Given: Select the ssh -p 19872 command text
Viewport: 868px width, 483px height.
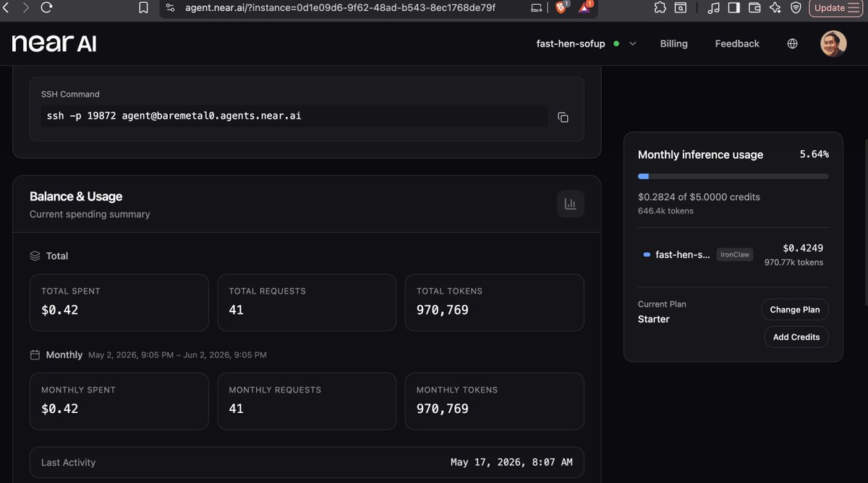Looking at the screenshot, I should pyautogui.click(x=174, y=116).
